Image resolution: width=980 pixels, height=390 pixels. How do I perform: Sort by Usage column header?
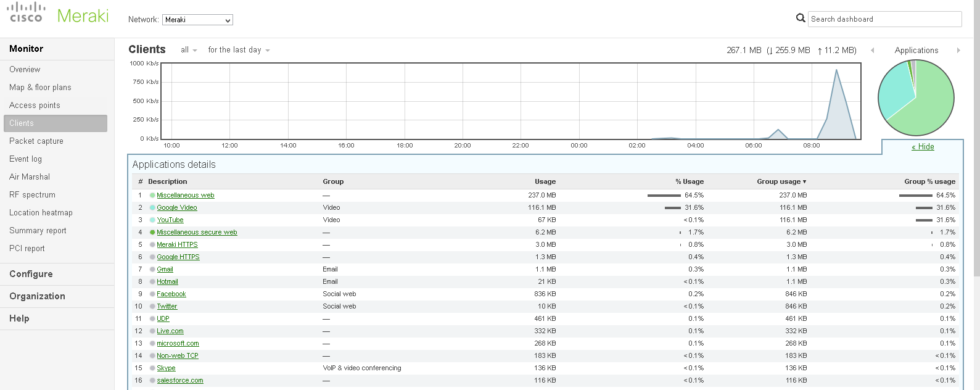click(x=545, y=181)
